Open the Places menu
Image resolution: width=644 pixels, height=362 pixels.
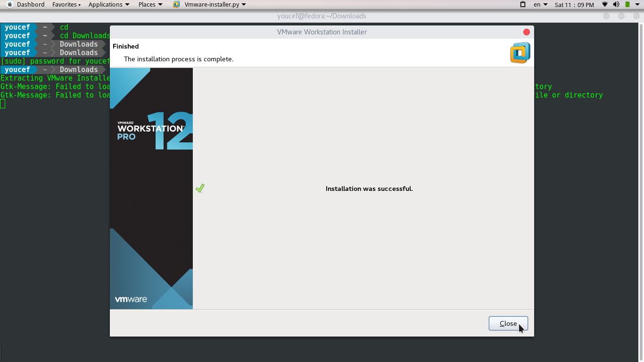click(150, 4)
